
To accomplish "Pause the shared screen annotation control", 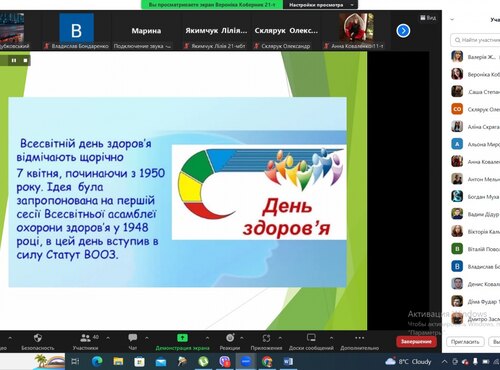I will 14,60.
